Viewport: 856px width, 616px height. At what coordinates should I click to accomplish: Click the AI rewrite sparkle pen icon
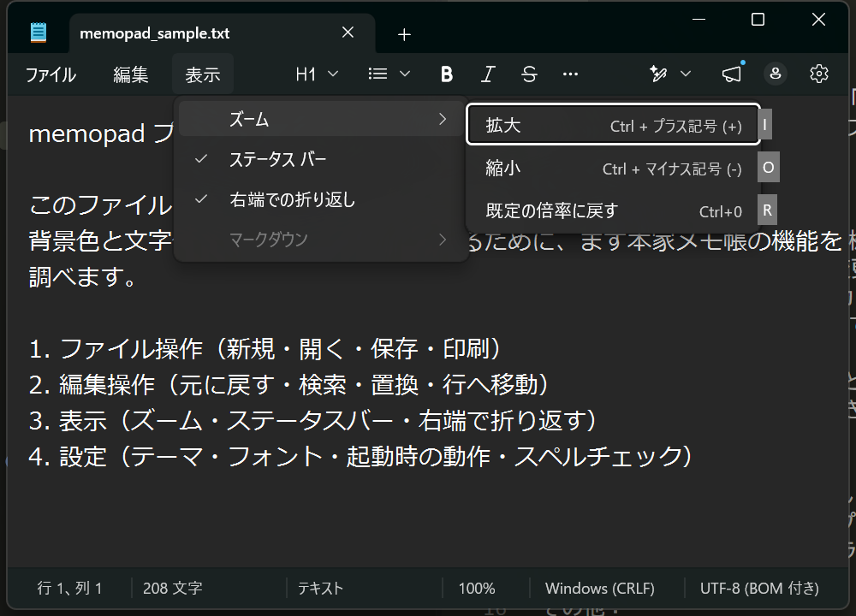tap(658, 74)
